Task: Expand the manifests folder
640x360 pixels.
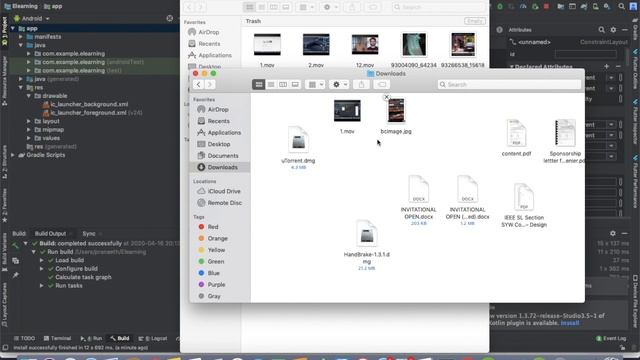Action: tap(21, 37)
